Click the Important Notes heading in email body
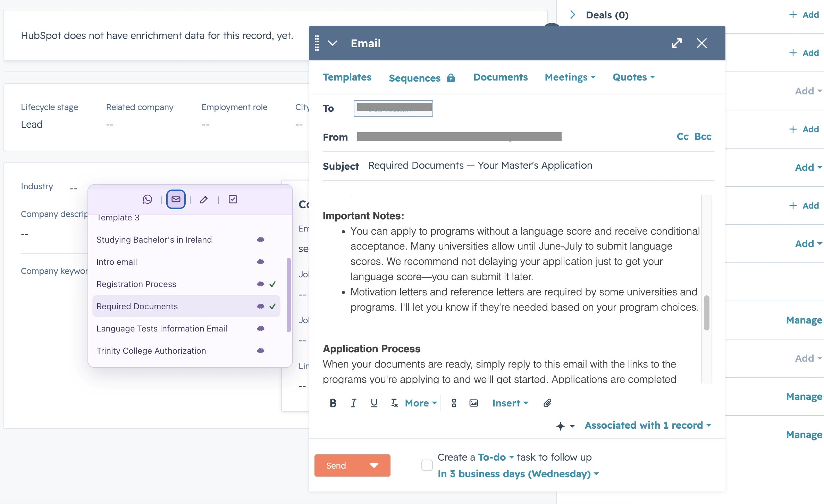Screen dimensions: 824x504 tap(363, 216)
